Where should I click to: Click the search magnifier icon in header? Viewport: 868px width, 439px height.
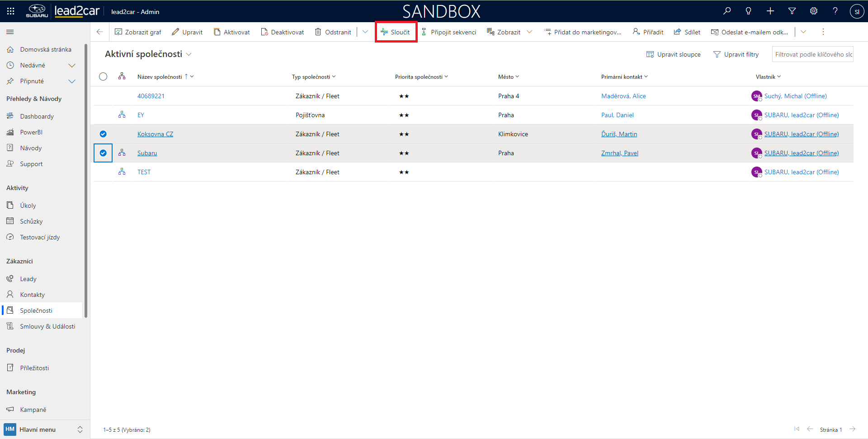(x=727, y=11)
